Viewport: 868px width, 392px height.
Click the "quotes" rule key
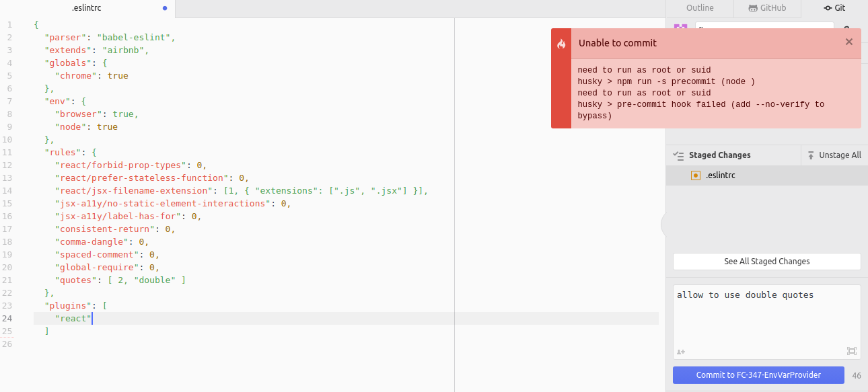[76, 280]
